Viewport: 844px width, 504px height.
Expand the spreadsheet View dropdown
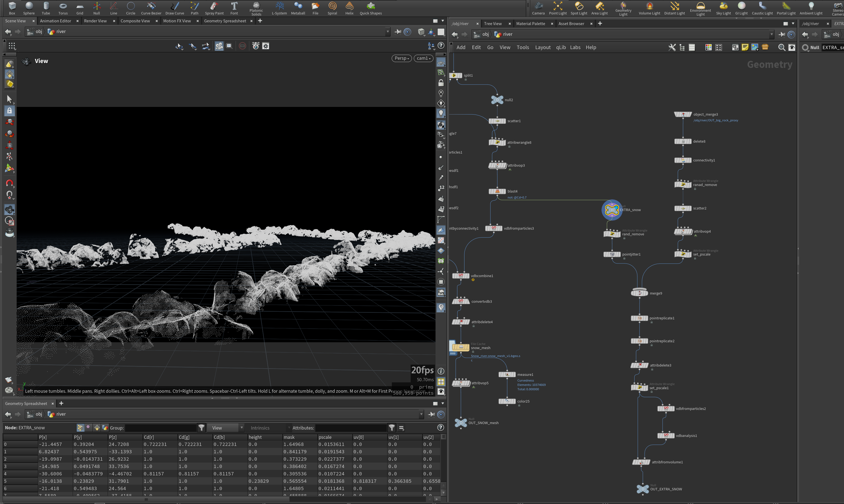click(226, 428)
